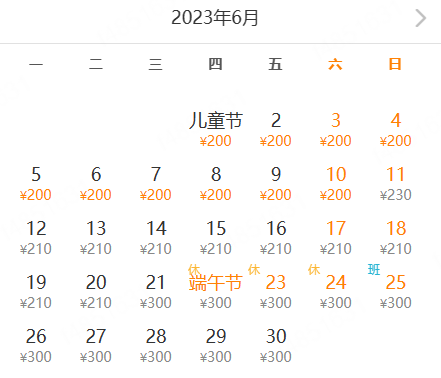This screenshot has width=441, height=378.
Task: Pick June 23 holiday date
Action: pyautogui.click(x=276, y=291)
